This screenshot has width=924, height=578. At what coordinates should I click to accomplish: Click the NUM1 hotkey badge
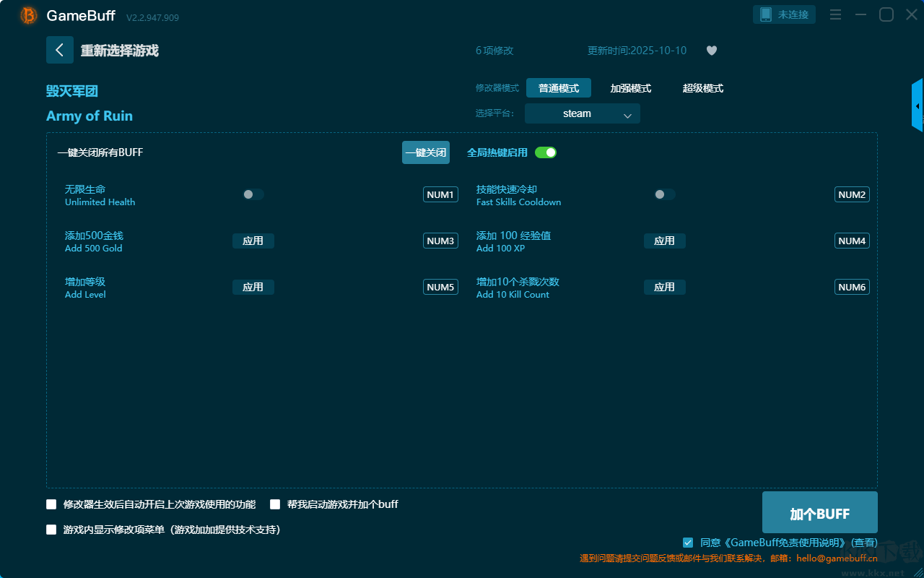(440, 194)
